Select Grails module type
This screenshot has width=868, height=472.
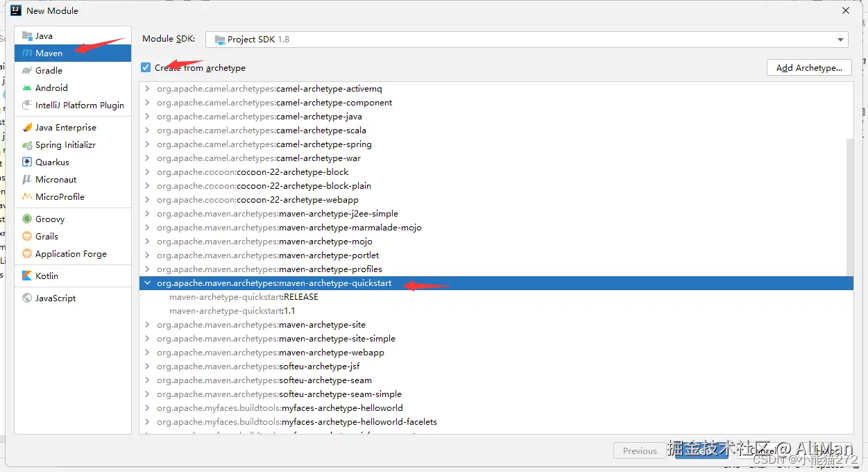click(x=73, y=237)
